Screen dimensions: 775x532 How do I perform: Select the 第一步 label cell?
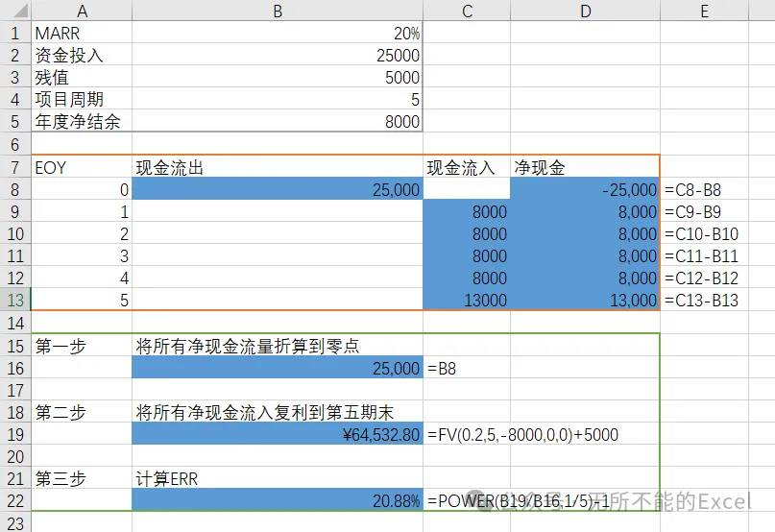pos(82,346)
